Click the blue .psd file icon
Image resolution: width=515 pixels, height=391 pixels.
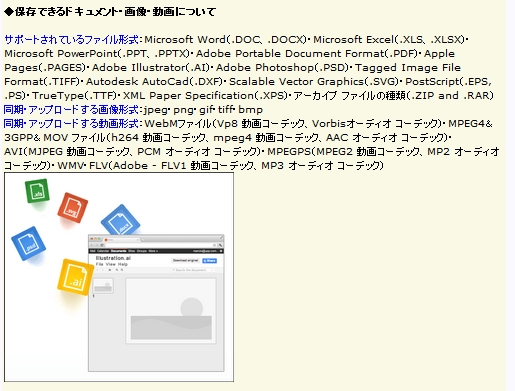click(x=29, y=244)
